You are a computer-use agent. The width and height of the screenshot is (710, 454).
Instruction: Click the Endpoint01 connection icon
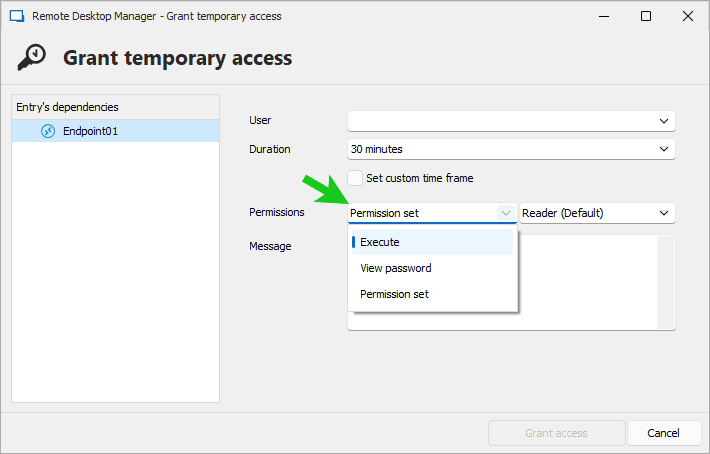coord(47,131)
